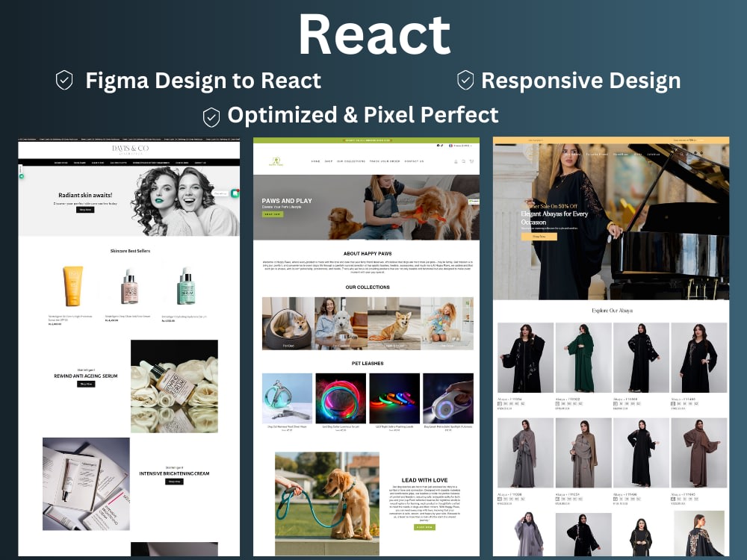747x560 pixels.
Task: Open SHOP in Happy Paws navigation
Action: pos(329,161)
